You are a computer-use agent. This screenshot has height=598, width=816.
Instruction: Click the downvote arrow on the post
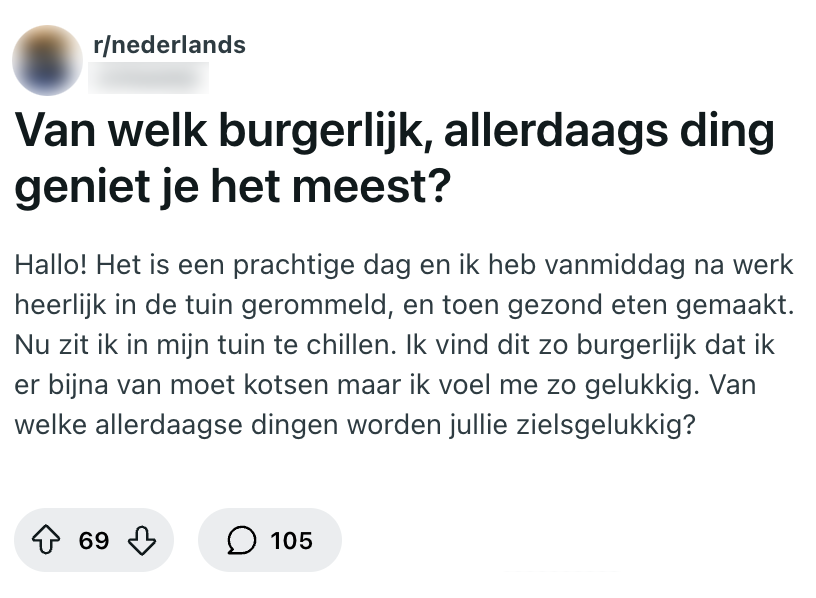141,540
